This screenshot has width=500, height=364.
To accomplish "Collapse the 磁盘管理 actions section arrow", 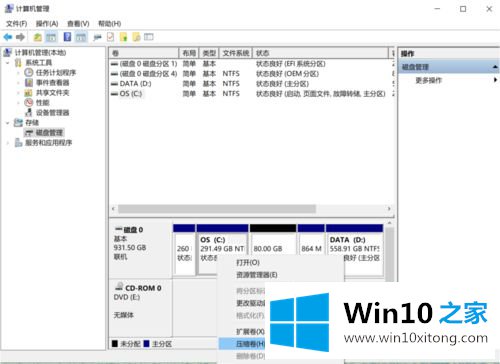I will tap(495, 67).
